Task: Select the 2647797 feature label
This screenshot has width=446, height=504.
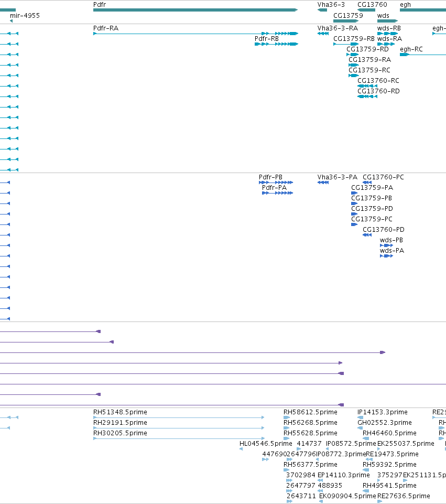Action: [301, 485]
